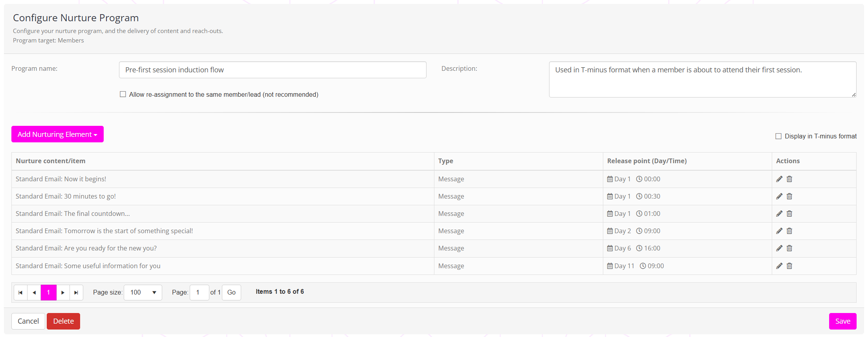The image size is (868, 337).
Task: Go to the last page arrow
Action: pos(76,293)
